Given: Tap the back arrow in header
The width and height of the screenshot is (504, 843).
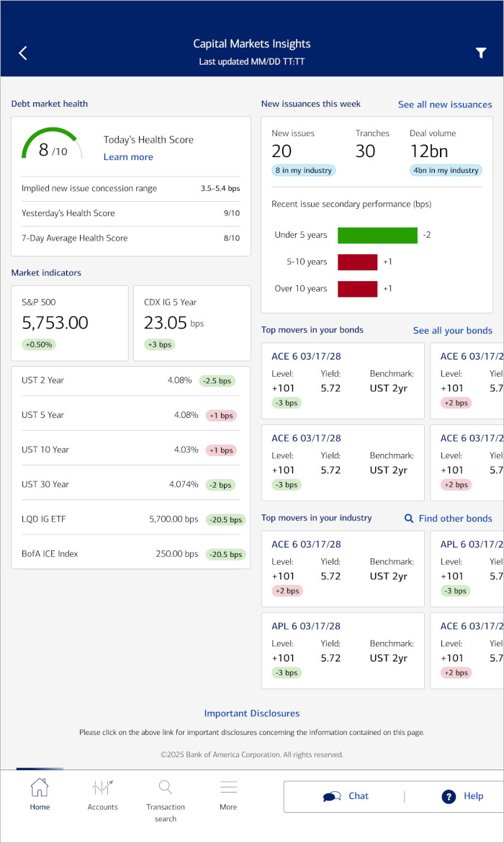Looking at the screenshot, I should 23,53.
